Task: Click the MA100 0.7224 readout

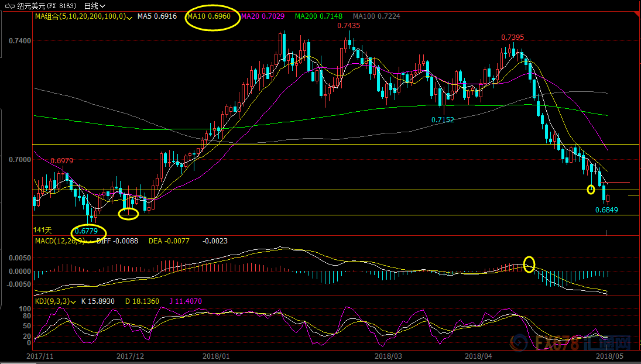Action: pyautogui.click(x=376, y=16)
